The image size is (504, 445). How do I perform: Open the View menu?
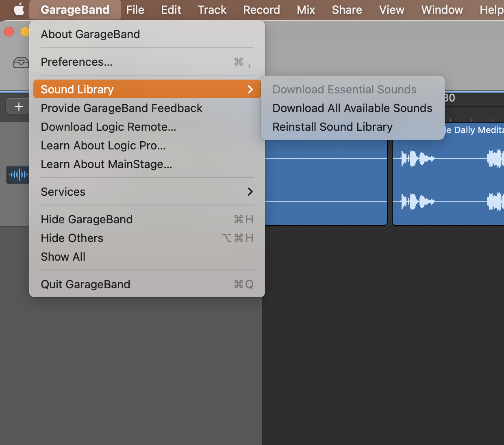tap(392, 9)
